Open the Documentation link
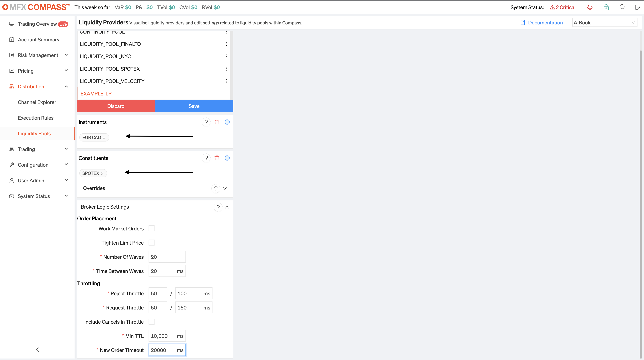Image resolution: width=644 pixels, height=360 pixels. click(x=541, y=23)
